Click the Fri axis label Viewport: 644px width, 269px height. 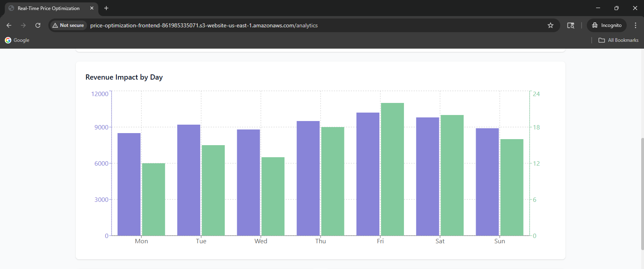tap(380, 241)
